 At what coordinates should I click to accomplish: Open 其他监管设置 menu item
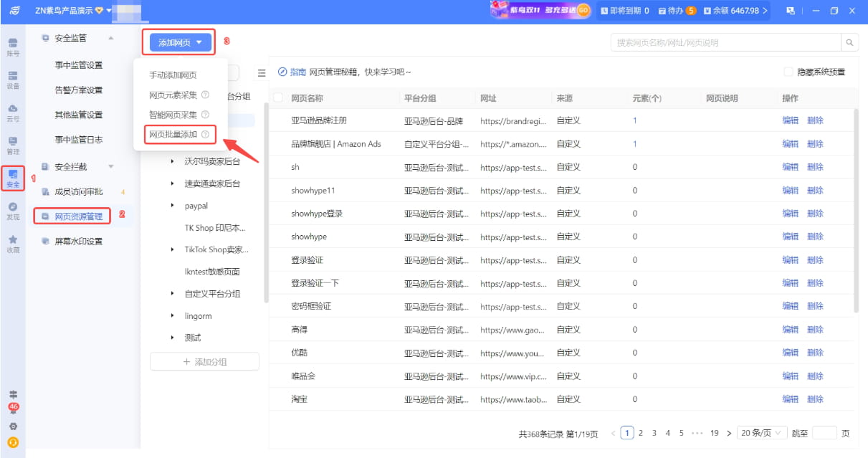(79, 115)
